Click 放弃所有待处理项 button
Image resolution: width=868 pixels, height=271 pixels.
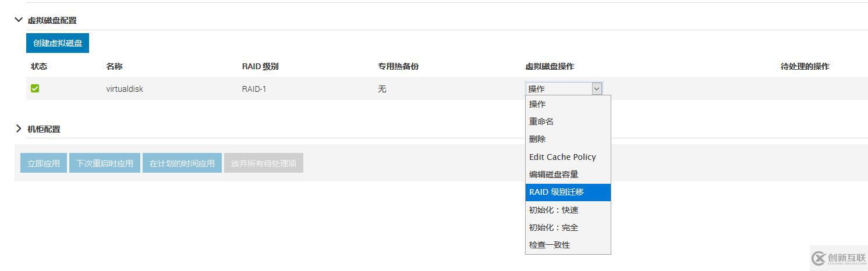[x=263, y=163]
